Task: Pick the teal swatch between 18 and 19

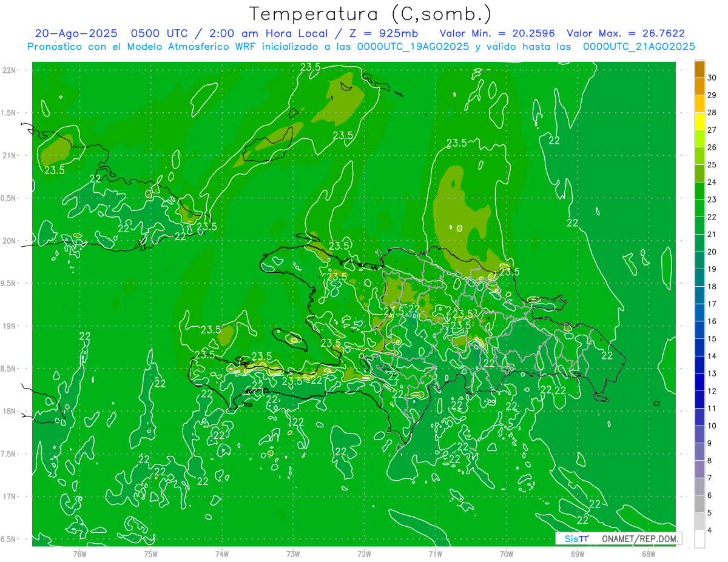Action: tap(699, 278)
